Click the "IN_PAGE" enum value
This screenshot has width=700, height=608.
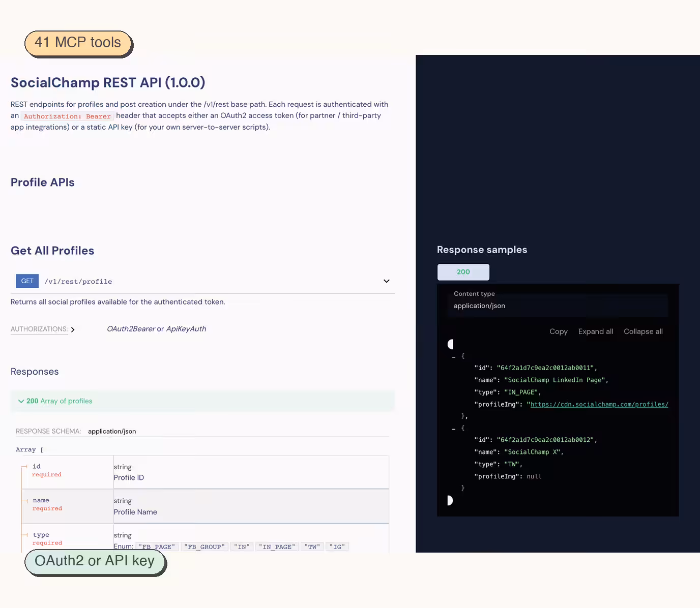coord(277,547)
